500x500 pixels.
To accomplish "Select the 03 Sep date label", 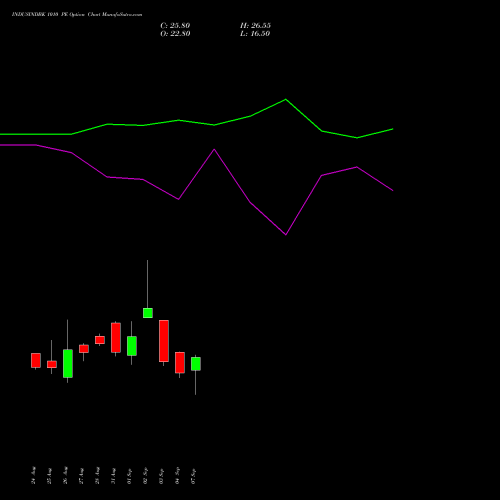I will click(x=161, y=476).
